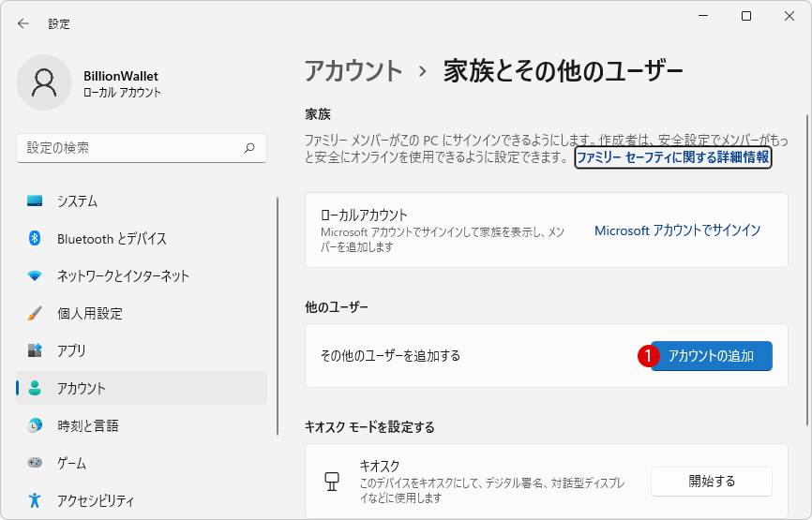Click the back arrow icon
This screenshot has width=812, height=520.
23,23
